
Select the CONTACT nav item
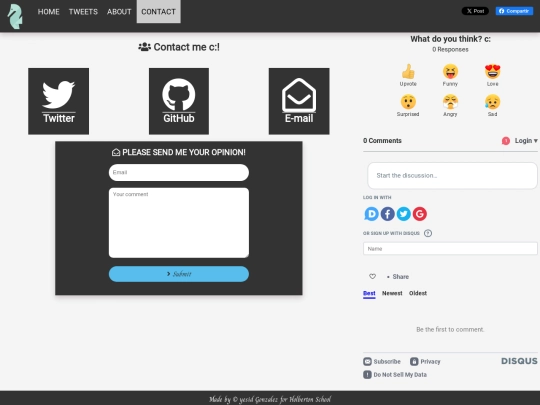[158, 12]
